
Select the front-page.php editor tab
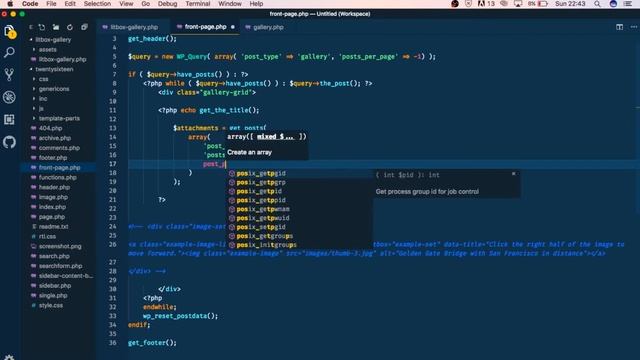[x=205, y=27]
